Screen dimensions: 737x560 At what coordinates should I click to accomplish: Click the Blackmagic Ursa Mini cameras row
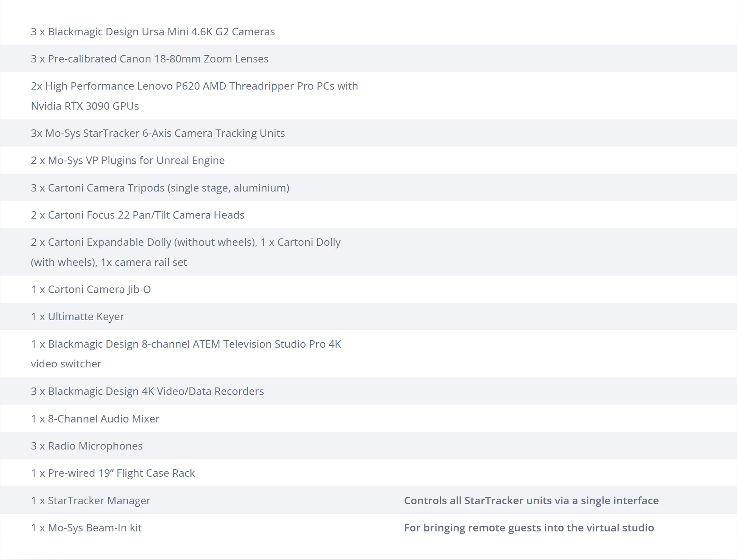[x=153, y=31]
